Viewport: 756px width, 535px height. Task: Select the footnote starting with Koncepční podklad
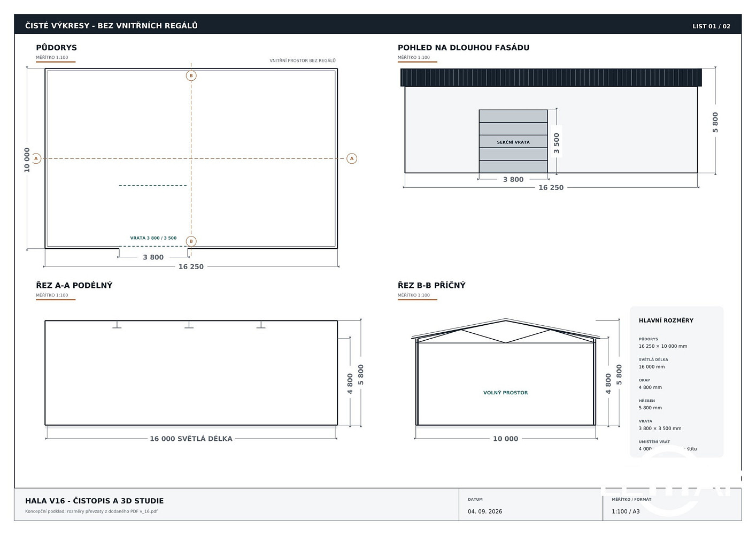click(x=91, y=511)
